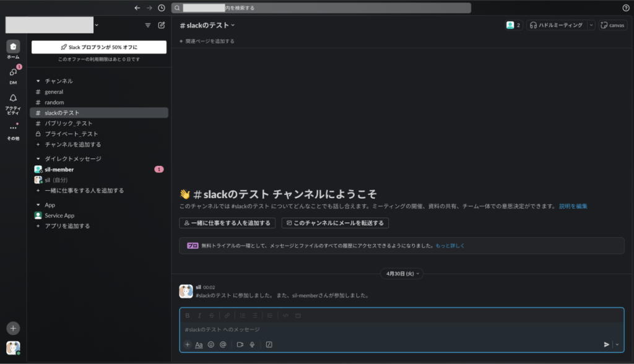The width and height of the screenshot is (634, 364).
Task: Open the DM icon in the left rail
Action: click(x=13, y=73)
